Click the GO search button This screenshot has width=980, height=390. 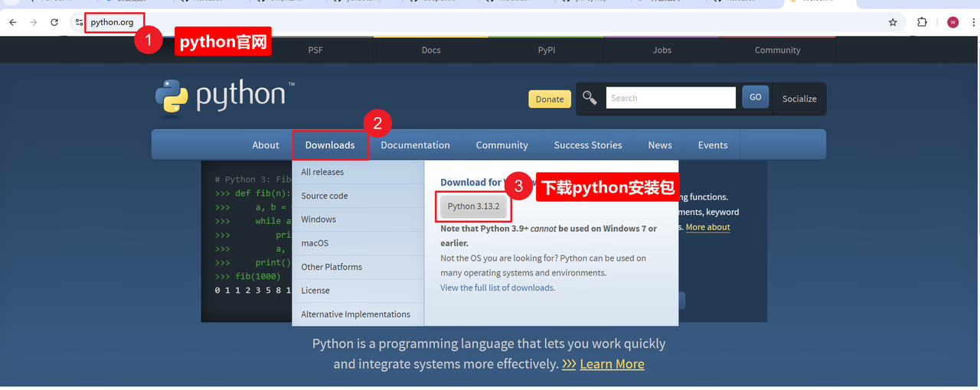click(755, 97)
